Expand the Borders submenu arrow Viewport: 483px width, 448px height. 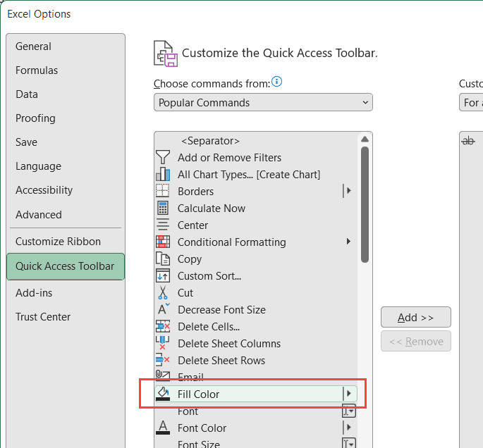[x=348, y=191]
